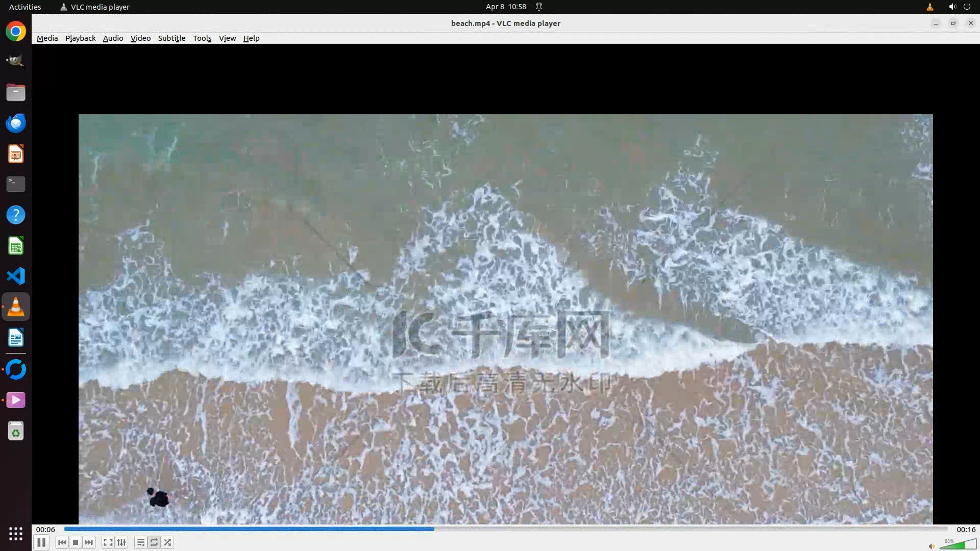Open the Tools menu
Screen dimensions: 980x551
pos(202,38)
